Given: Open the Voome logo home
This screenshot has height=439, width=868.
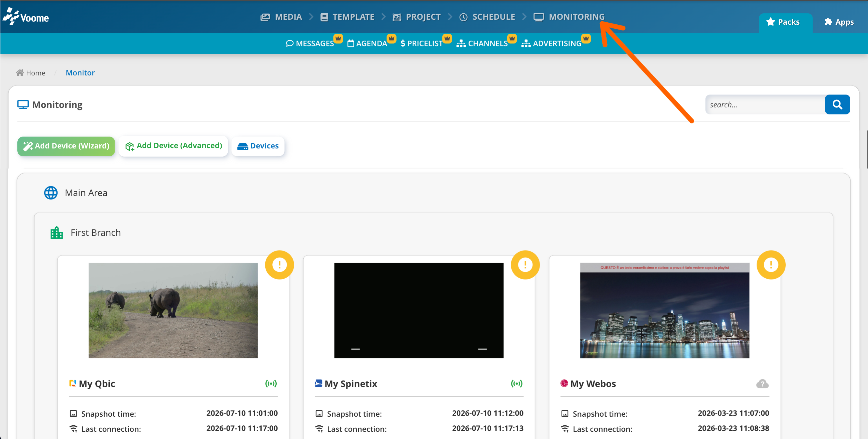Looking at the screenshot, I should point(26,17).
